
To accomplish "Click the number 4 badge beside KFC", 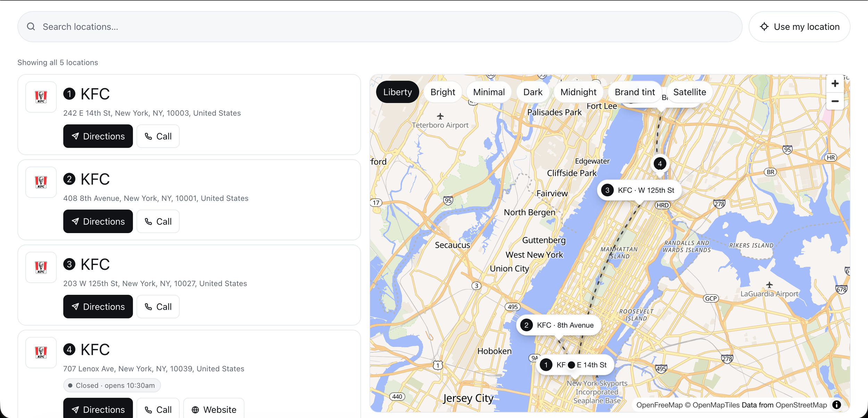I will click(x=69, y=349).
